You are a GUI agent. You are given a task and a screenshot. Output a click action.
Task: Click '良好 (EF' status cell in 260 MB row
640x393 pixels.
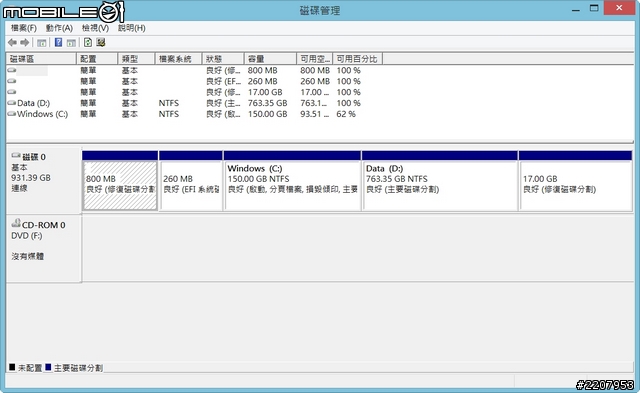tap(223, 81)
